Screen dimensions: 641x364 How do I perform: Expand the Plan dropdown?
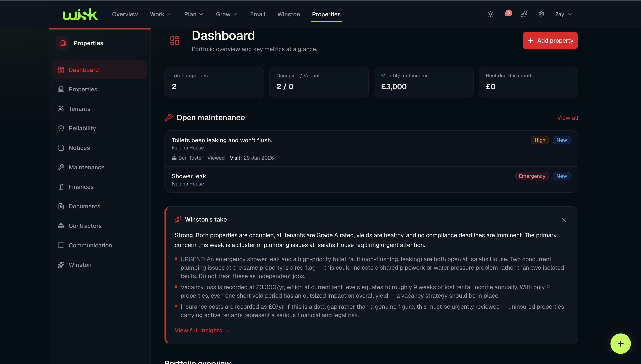[x=194, y=14]
